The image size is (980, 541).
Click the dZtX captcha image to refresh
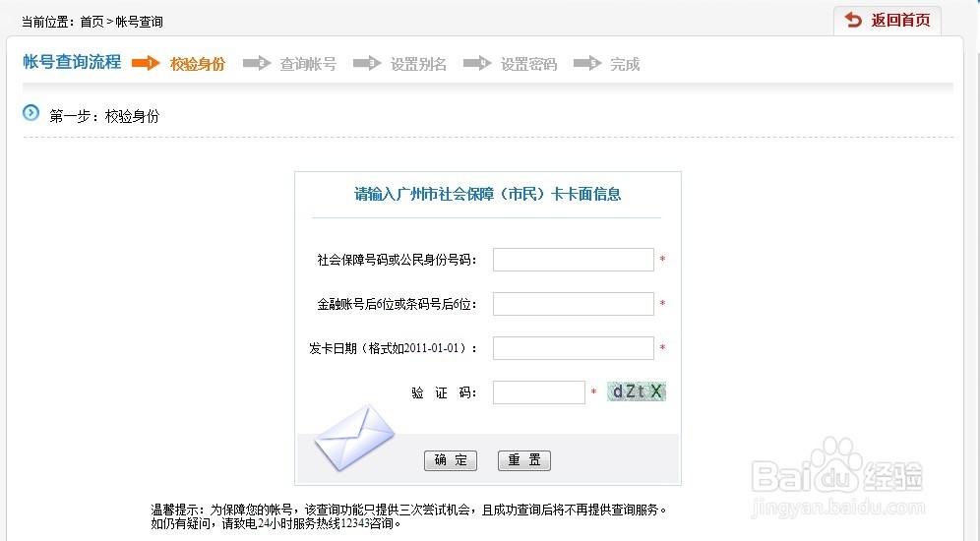(x=637, y=391)
